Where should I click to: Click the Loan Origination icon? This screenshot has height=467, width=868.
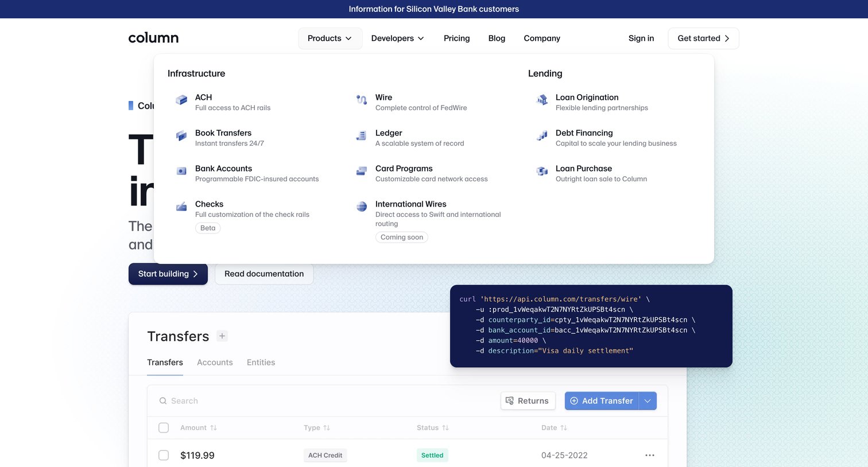coord(542,100)
